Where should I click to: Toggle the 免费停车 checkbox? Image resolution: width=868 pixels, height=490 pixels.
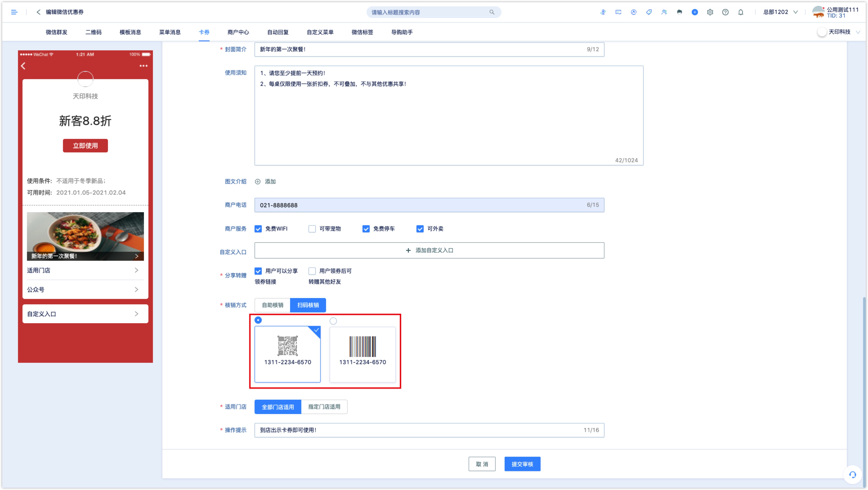point(366,229)
